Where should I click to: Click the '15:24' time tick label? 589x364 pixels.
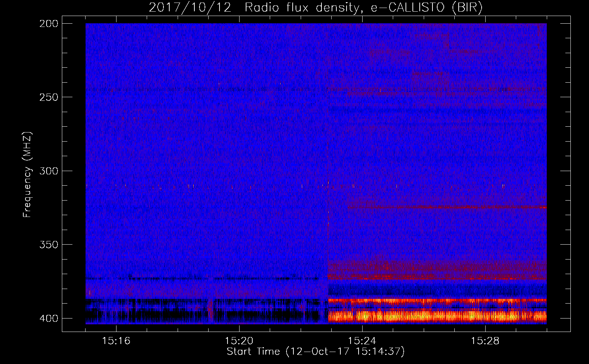(362, 341)
